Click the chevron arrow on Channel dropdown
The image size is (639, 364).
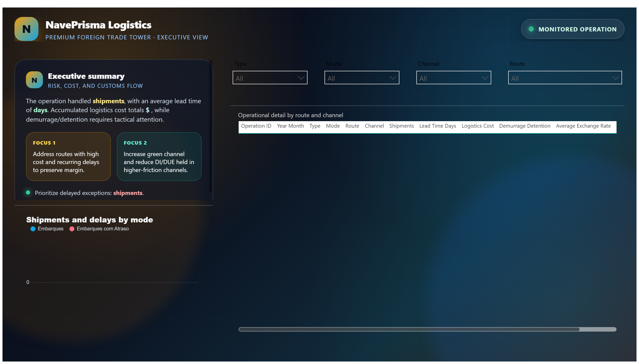[x=484, y=78]
